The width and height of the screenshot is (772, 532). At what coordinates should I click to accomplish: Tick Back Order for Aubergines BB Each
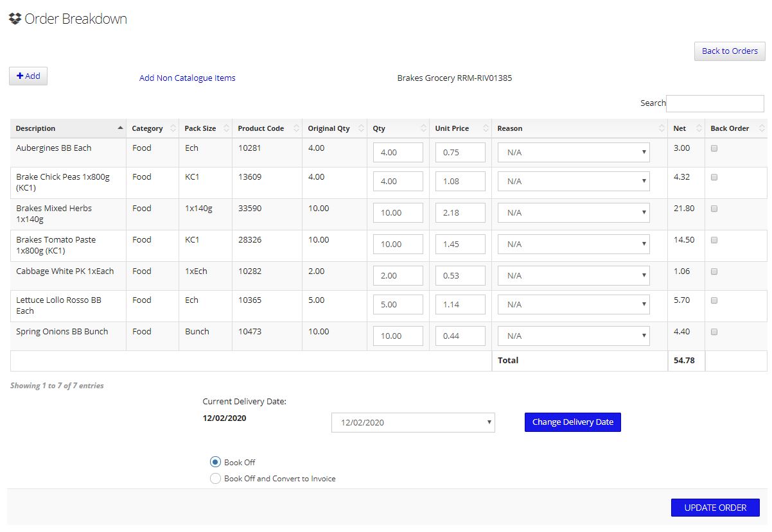tap(714, 148)
